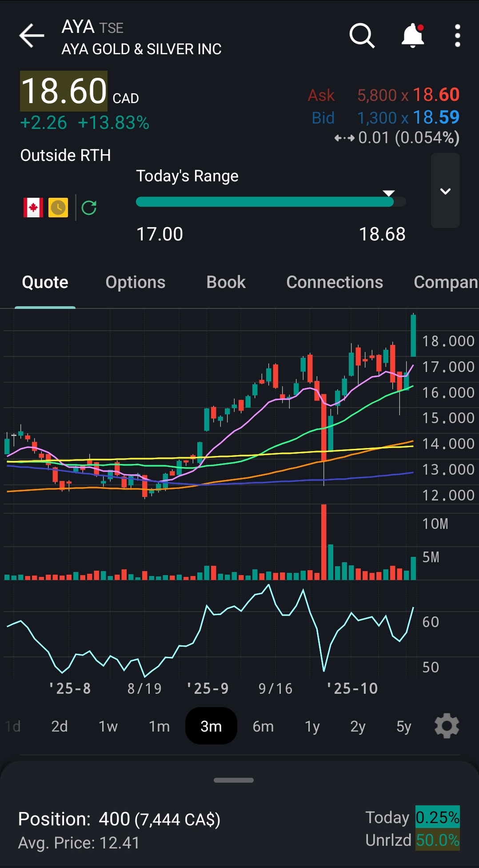Open the Connections tab
479x868 pixels.
pyautogui.click(x=335, y=282)
